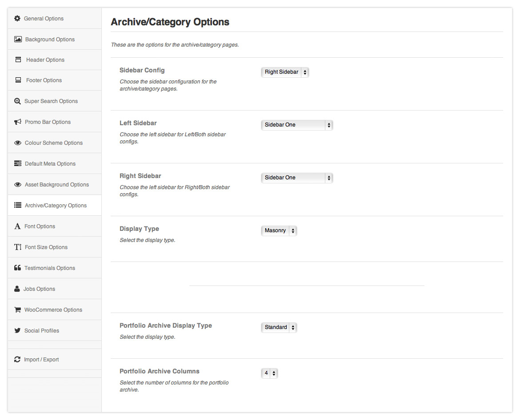Image resolution: width=520 pixels, height=420 pixels.
Task: Click the Background Options picture icon
Action: 18,40
